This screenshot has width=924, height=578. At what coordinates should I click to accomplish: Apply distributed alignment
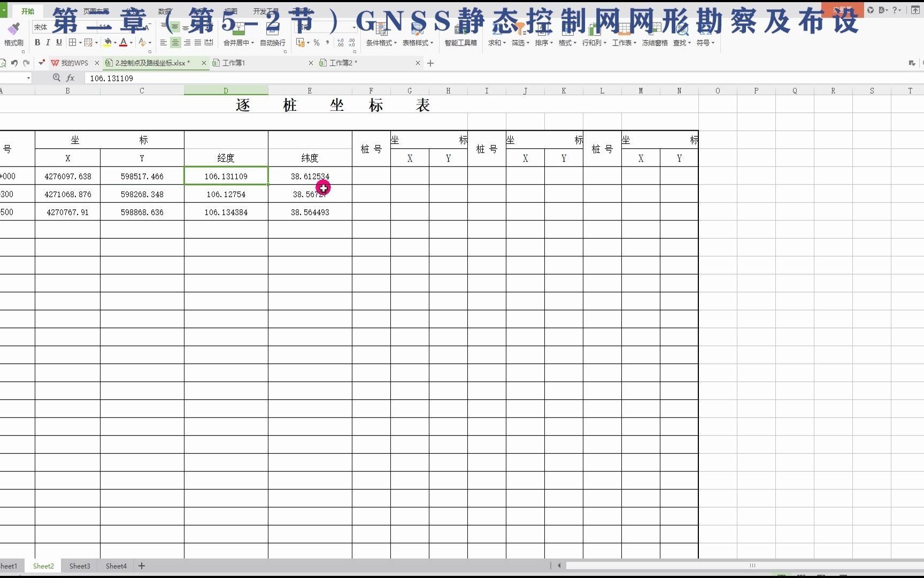click(209, 42)
